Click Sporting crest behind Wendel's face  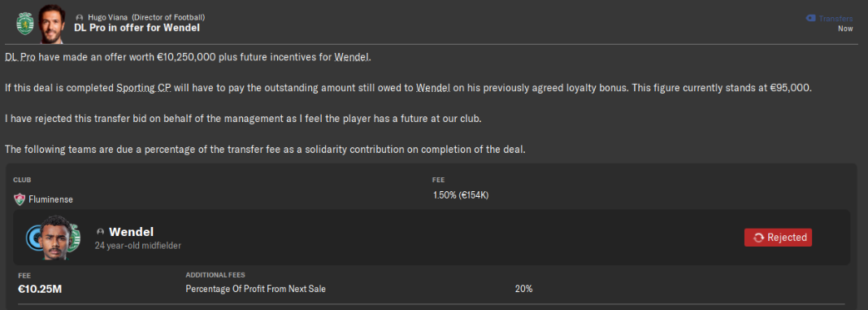click(x=75, y=238)
